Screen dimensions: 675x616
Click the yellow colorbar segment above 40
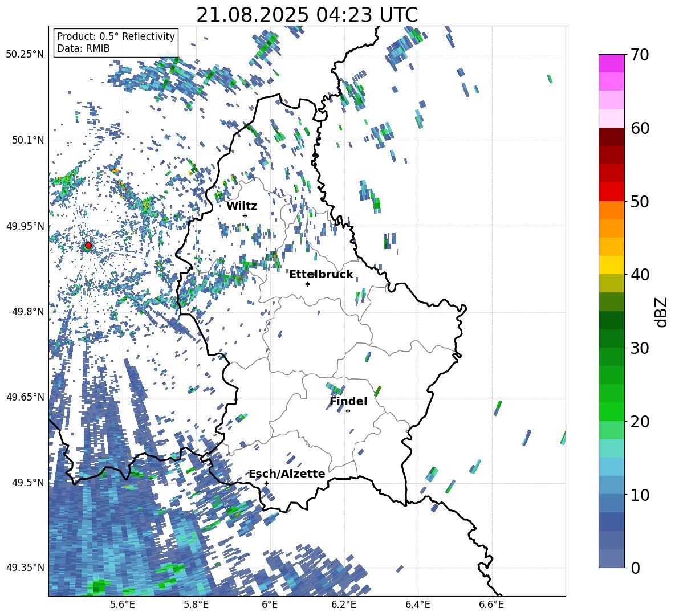pyautogui.click(x=611, y=265)
